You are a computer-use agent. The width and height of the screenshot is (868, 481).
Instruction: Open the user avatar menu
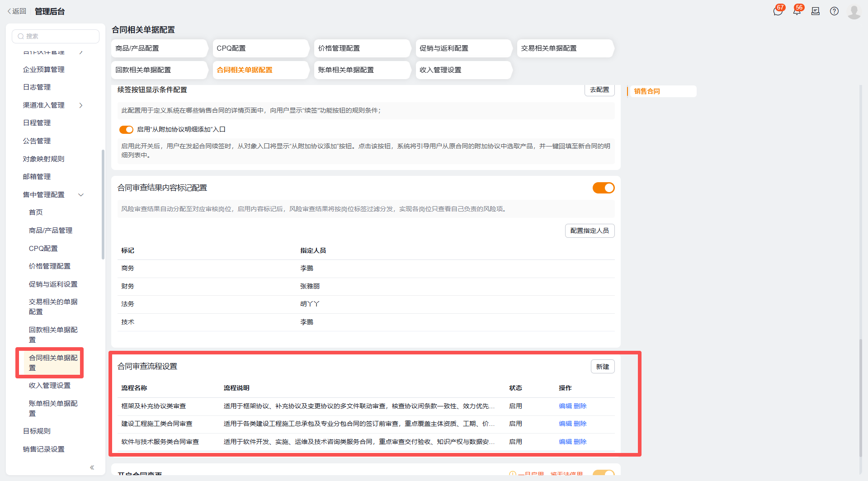click(854, 11)
